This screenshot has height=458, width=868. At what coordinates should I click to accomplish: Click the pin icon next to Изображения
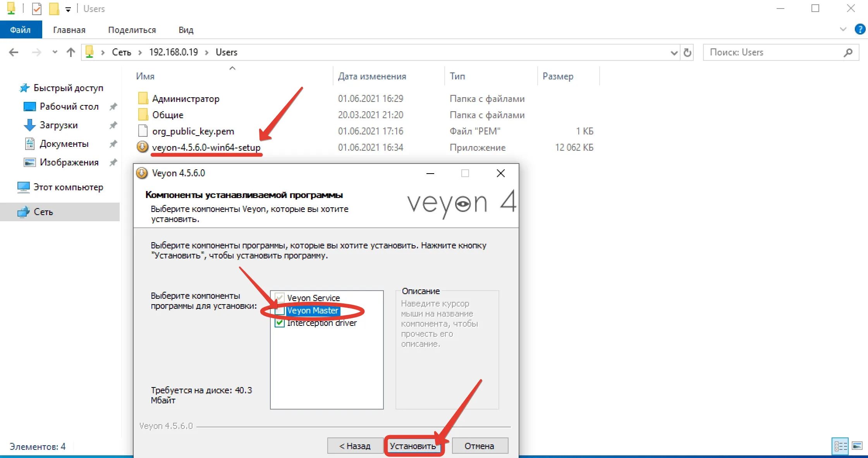[113, 162]
